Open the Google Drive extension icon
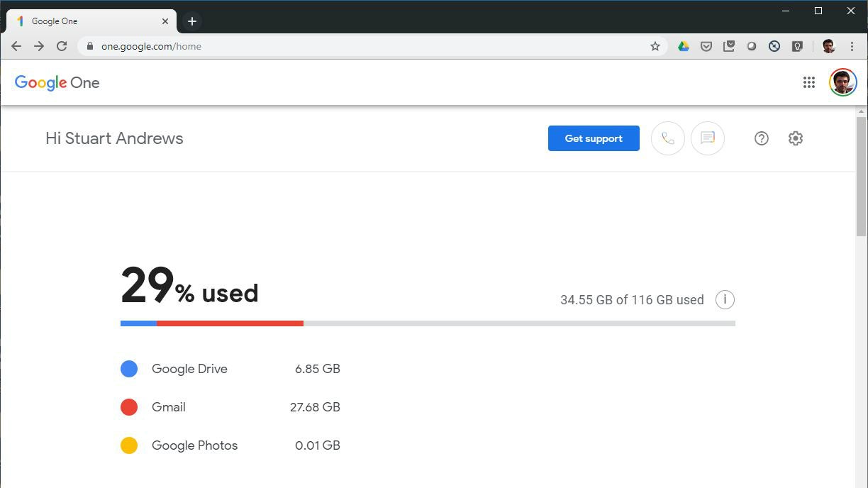Screen dimensions: 868x488 click(x=684, y=46)
